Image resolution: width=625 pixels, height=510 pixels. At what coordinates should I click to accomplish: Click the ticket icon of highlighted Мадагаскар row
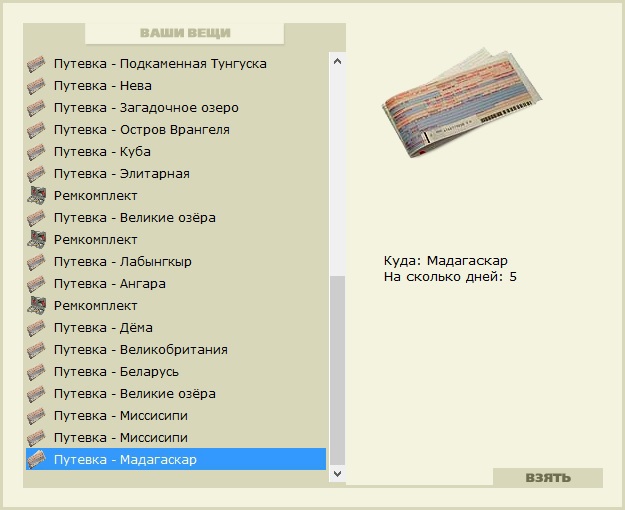(x=36, y=460)
